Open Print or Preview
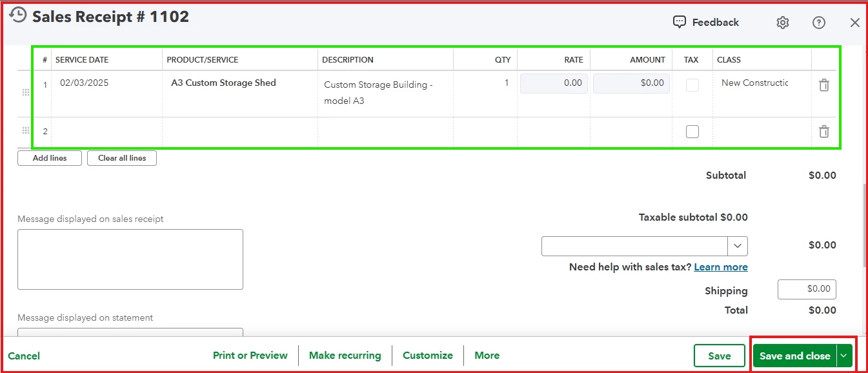The image size is (868, 373). point(250,355)
